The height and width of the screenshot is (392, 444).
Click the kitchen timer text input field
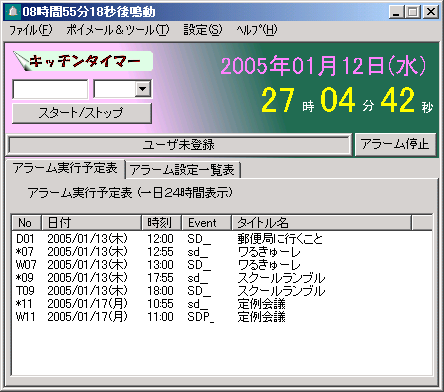(x=50, y=89)
